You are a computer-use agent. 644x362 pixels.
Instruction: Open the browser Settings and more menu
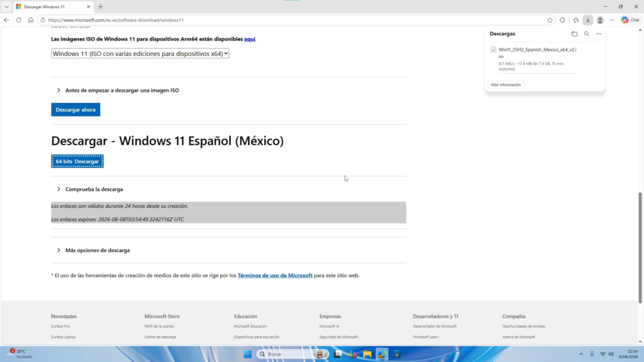pyautogui.click(x=612, y=19)
